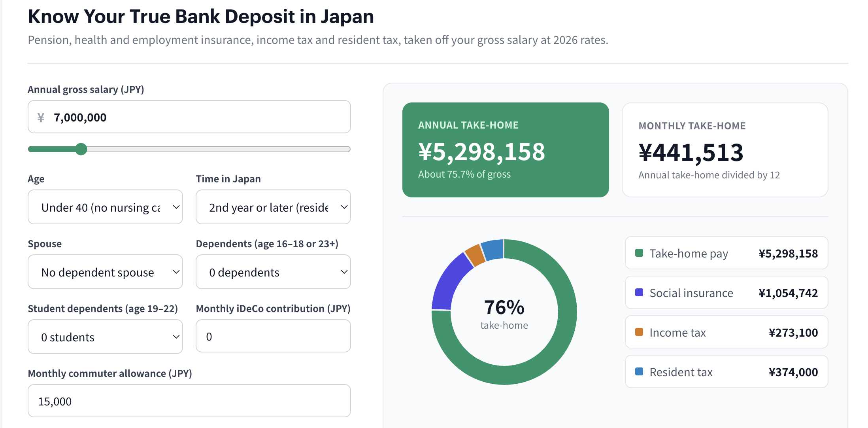Click the 'Know Your True Bank Deposit in Japan' heading
Screen dimensions: 868x428
201,17
